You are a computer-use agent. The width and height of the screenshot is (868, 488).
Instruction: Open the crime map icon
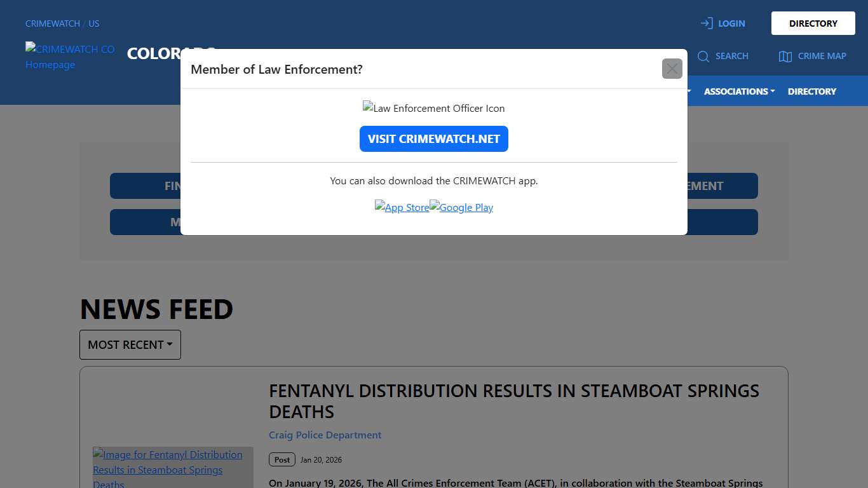(785, 57)
